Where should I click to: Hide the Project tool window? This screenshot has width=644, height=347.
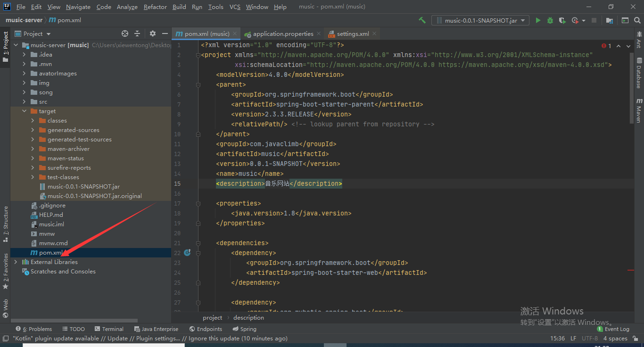point(165,33)
